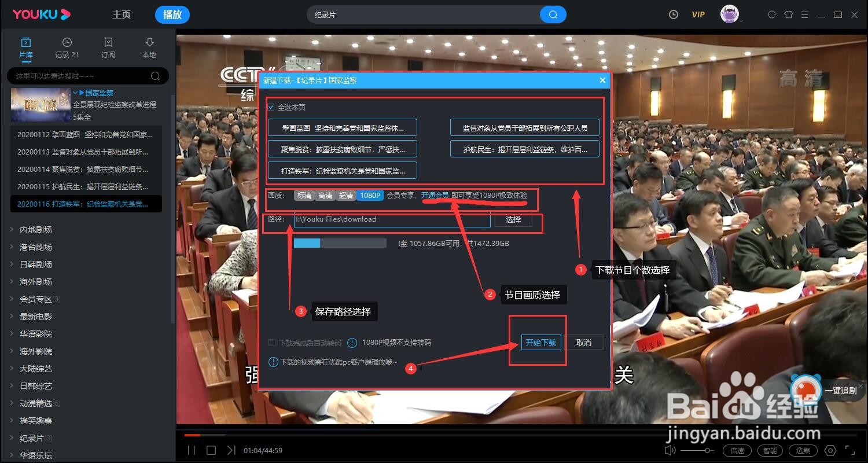Open the 订阅 subscriptions panel
Image resolution: width=868 pixels, height=463 pixels.
[108, 46]
